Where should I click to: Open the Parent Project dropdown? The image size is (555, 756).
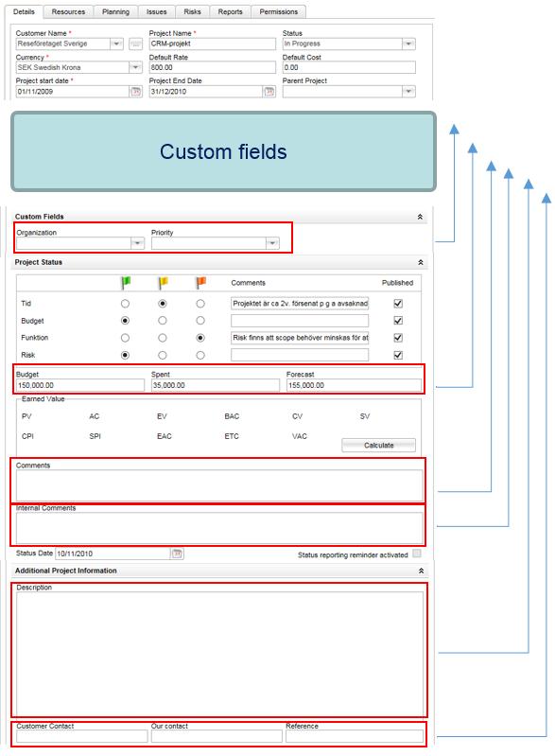click(x=408, y=92)
